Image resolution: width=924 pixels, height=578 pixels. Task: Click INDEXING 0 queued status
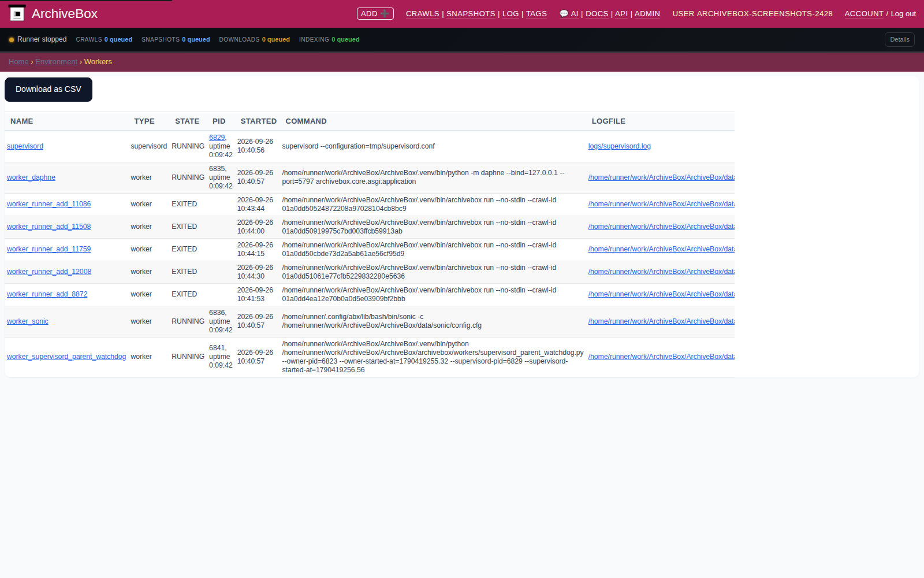click(329, 40)
